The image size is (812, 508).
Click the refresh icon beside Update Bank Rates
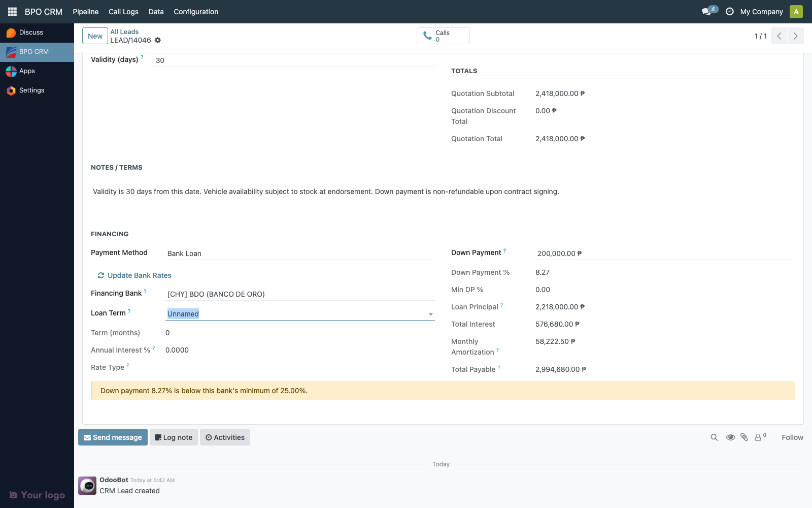point(100,275)
